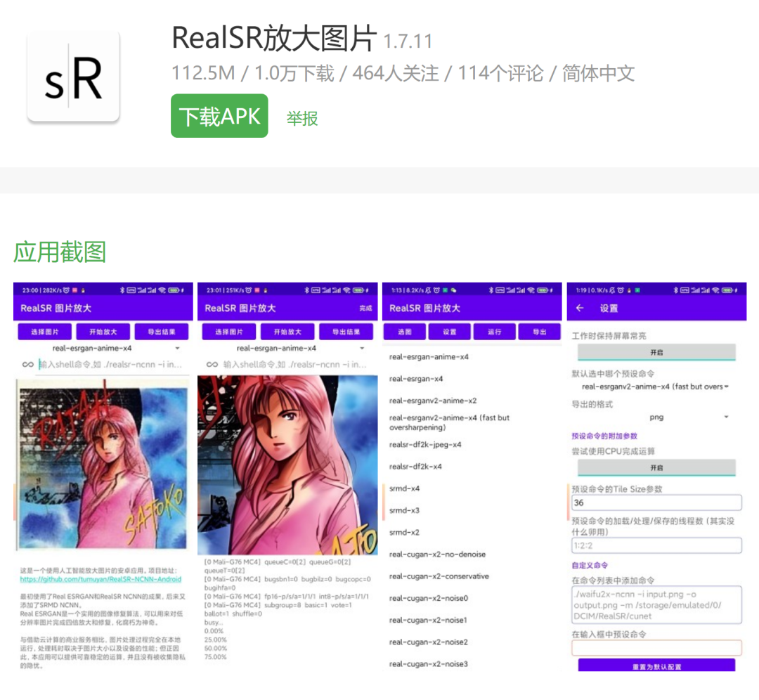Image resolution: width=759 pixels, height=700 pixels.
Task: Click the waifu2x-ncnn custom command field
Action: click(656, 605)
